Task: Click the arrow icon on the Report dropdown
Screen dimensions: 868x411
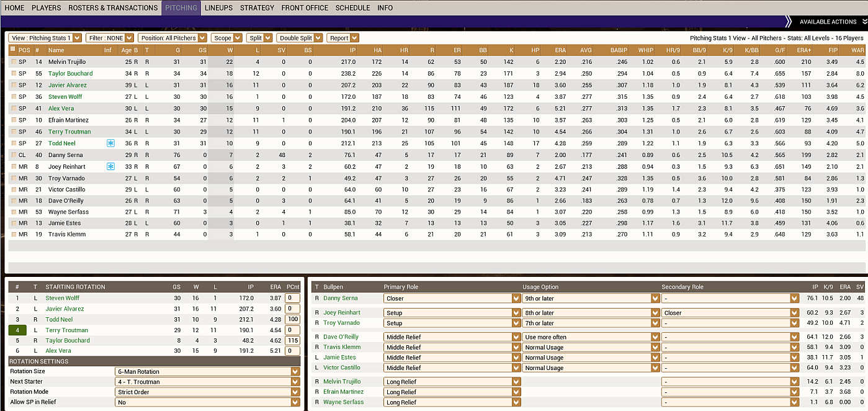Action: [x=354, y=38]
